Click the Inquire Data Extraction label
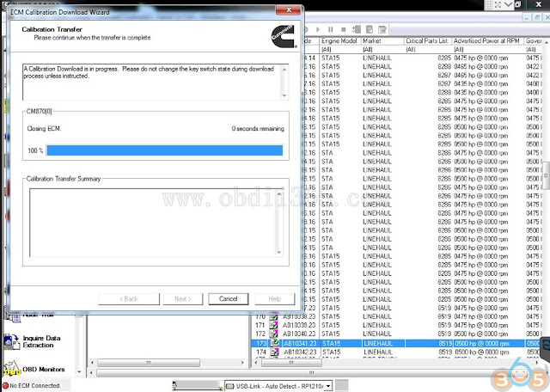Viewport: 550px width, 392px height. 41,341
